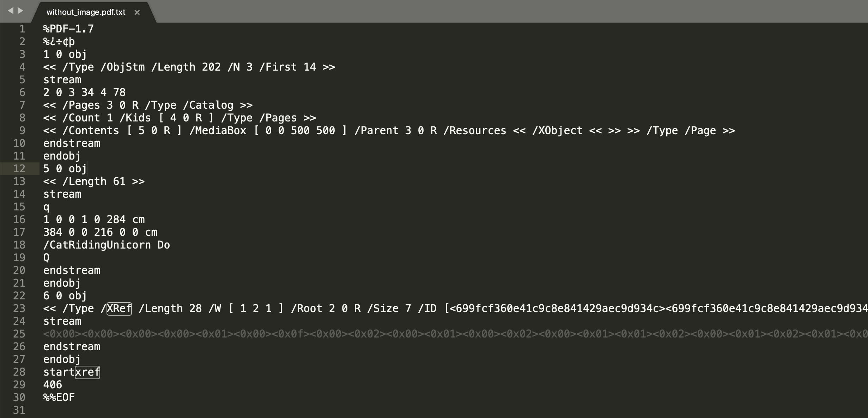Click the '6 0 obj' line
This screenshot has width=868, height=418.
click(65, 296)
